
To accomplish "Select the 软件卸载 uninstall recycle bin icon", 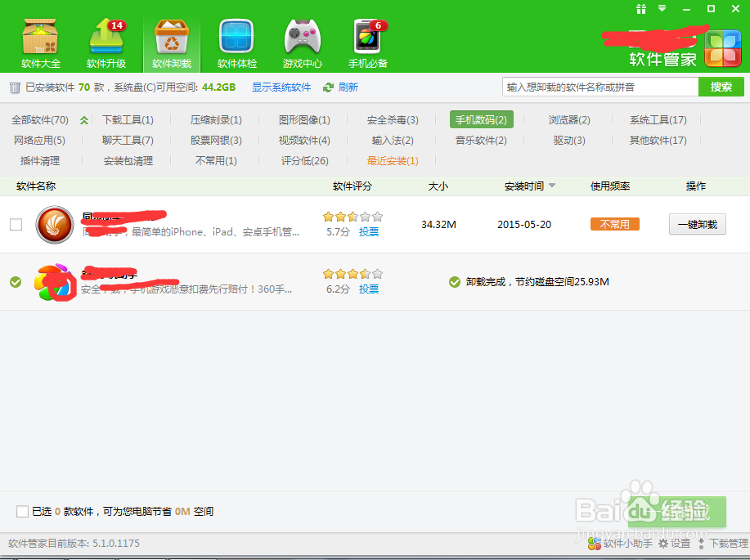I will 172,43.
